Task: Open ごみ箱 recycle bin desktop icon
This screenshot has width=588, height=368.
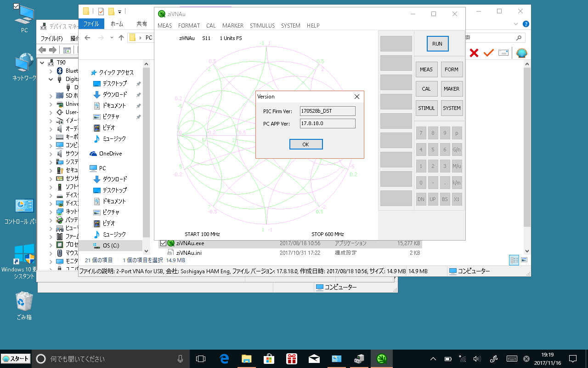Action: pyautogui.click(x=24, y=305)
